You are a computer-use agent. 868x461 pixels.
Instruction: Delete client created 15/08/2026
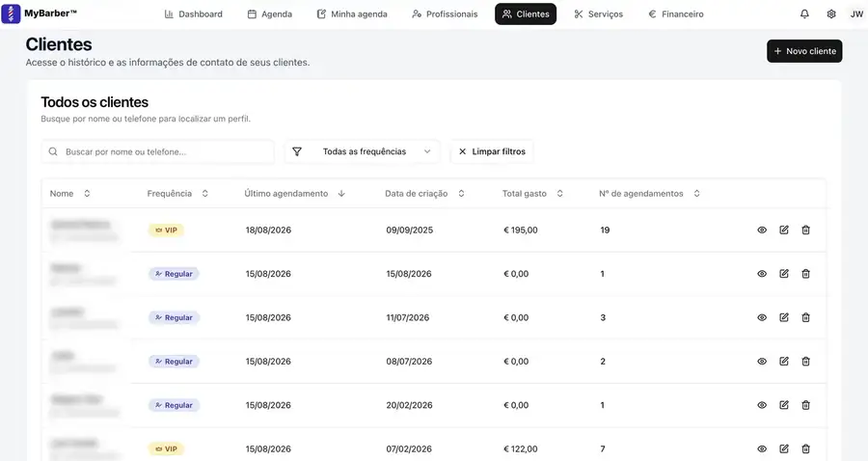tap(806, 273)
